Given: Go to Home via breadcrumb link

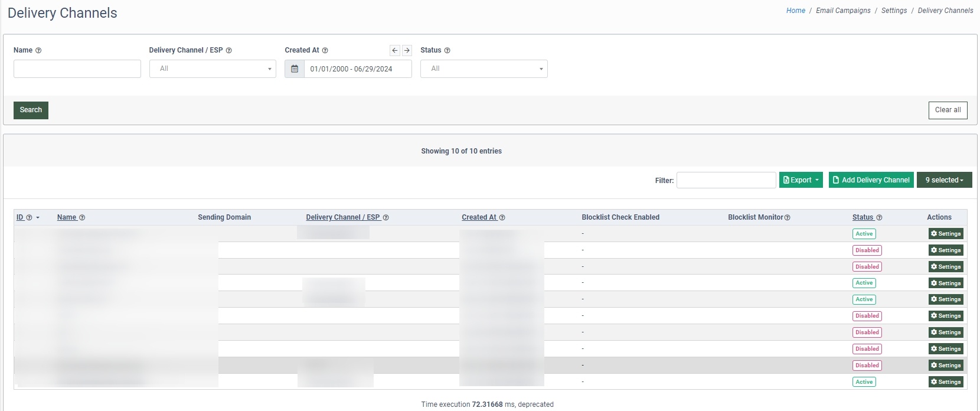Looking at the screenshot, I should pyautogui.click(x=795, y=11).
